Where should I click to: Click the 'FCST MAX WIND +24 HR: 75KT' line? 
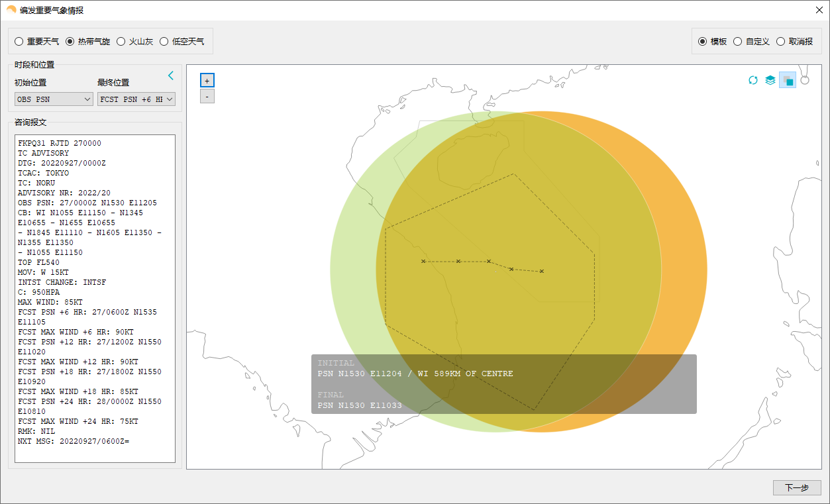[78, 421]
